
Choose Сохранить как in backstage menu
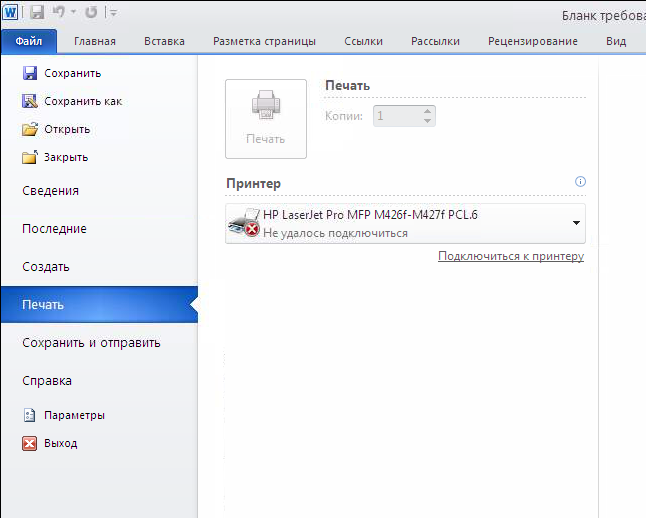[83, 101]
